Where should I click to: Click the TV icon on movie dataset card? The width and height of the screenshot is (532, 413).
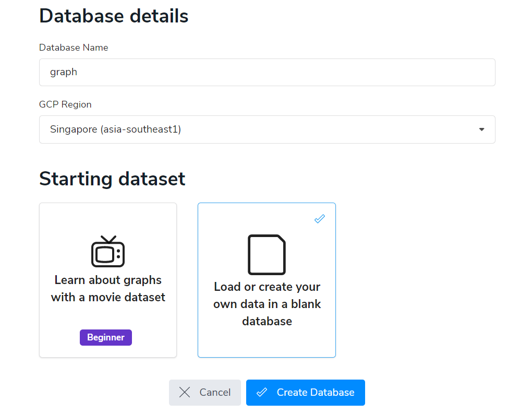pos(108,252)
